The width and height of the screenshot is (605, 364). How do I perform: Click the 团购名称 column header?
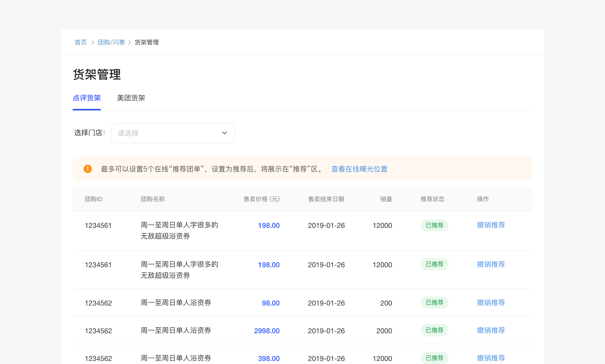point(153,199)
